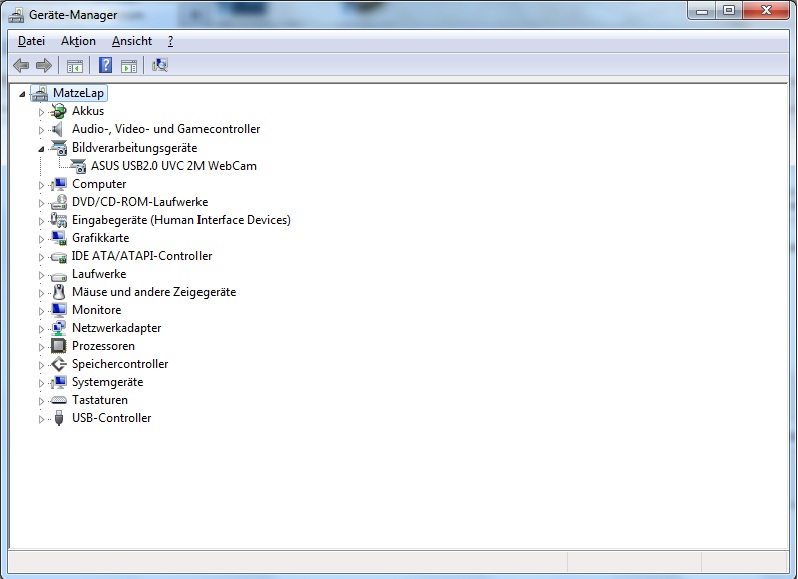Open the Aktion menu
This screenshot has width=798, height=579.
pos(78,41)
